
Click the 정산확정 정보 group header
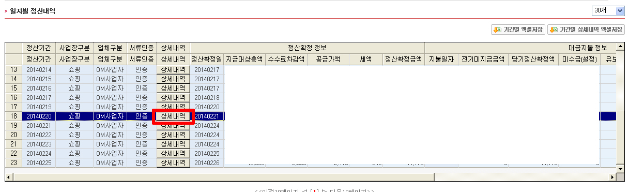tap(307, 48)
